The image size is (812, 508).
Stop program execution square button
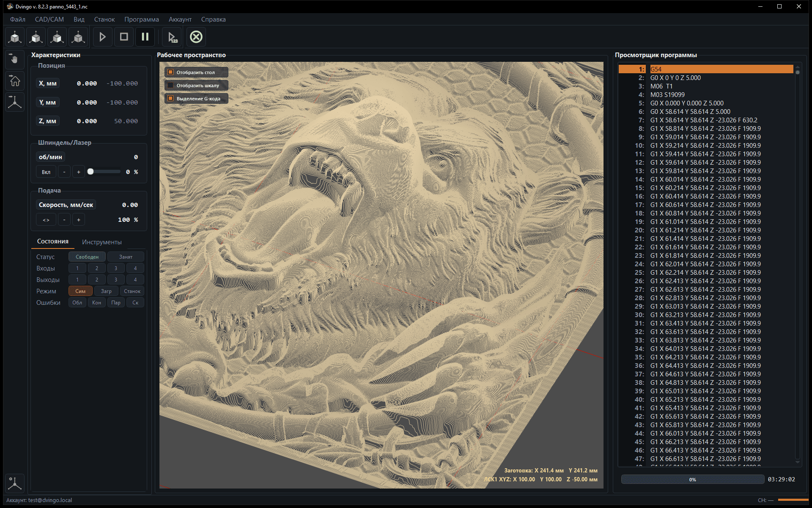point(124,37)
